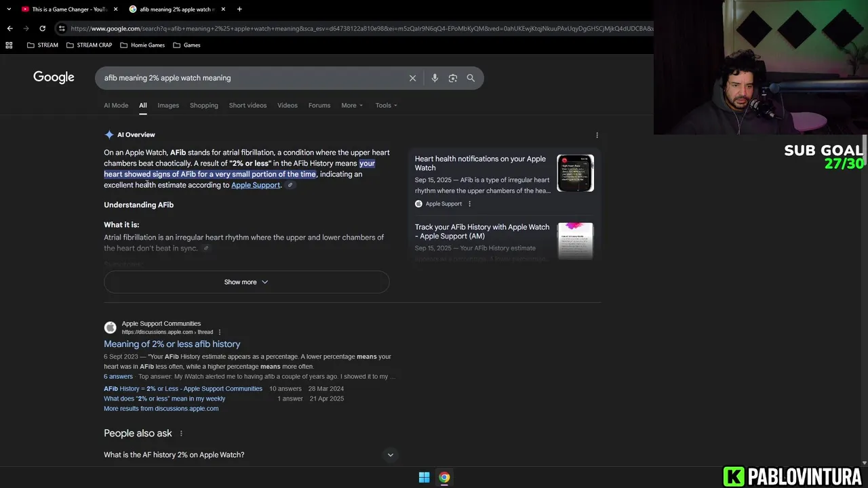Expand the Tools dropdown
868x488 pixels.
(x=387, y=106)
